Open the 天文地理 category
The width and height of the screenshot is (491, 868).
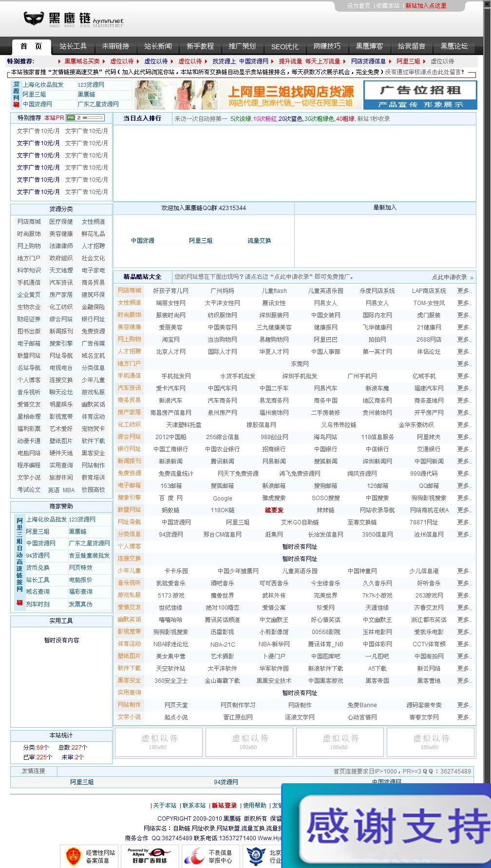click(61, 270)
